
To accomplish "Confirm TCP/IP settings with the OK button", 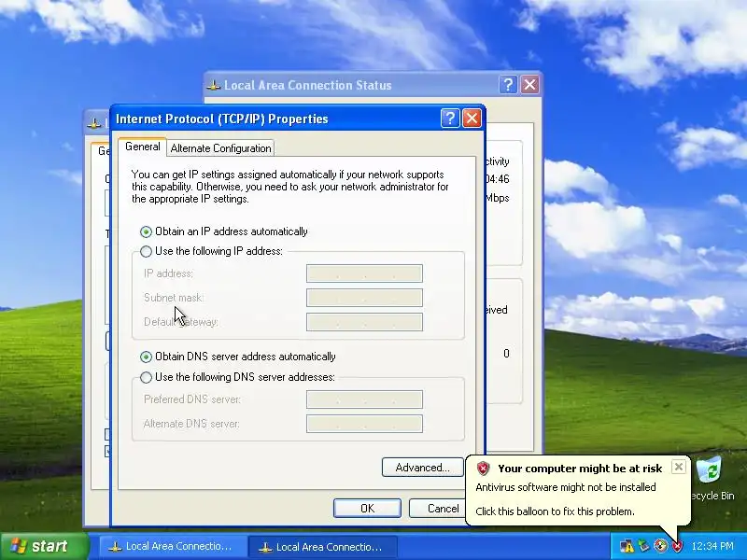I will tap(367, 509).
